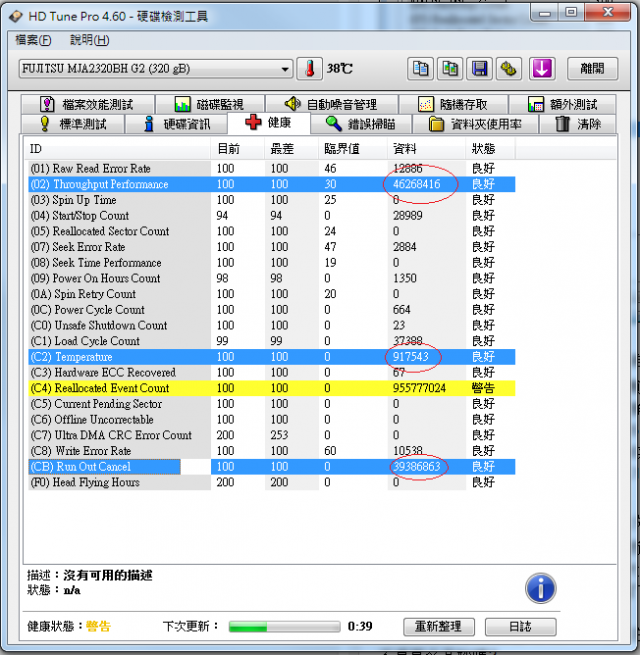Click the 最差 column header

pos(292,149)
